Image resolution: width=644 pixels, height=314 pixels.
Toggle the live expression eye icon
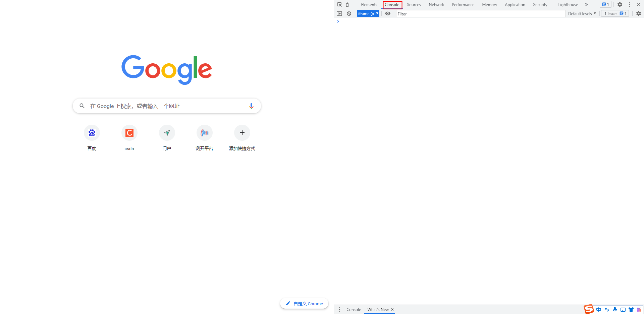point(388,14)
